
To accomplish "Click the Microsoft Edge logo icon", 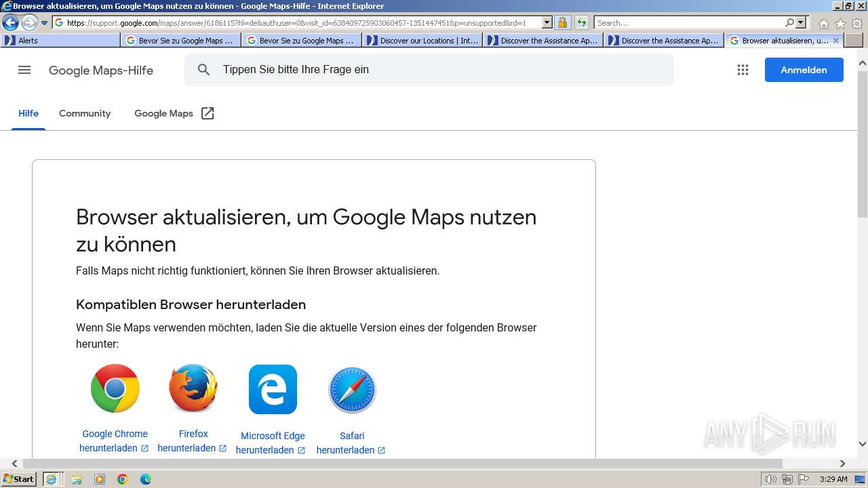I will (273, 389).
